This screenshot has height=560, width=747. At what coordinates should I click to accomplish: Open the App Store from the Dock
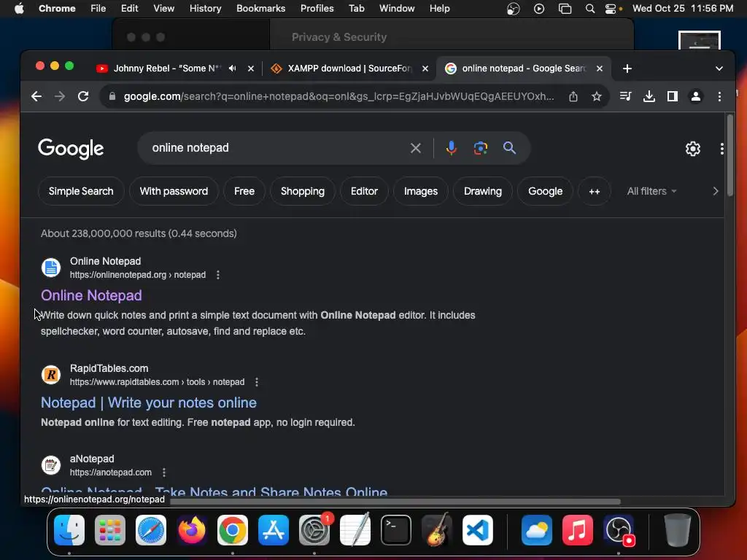click(x=274, y=530)
